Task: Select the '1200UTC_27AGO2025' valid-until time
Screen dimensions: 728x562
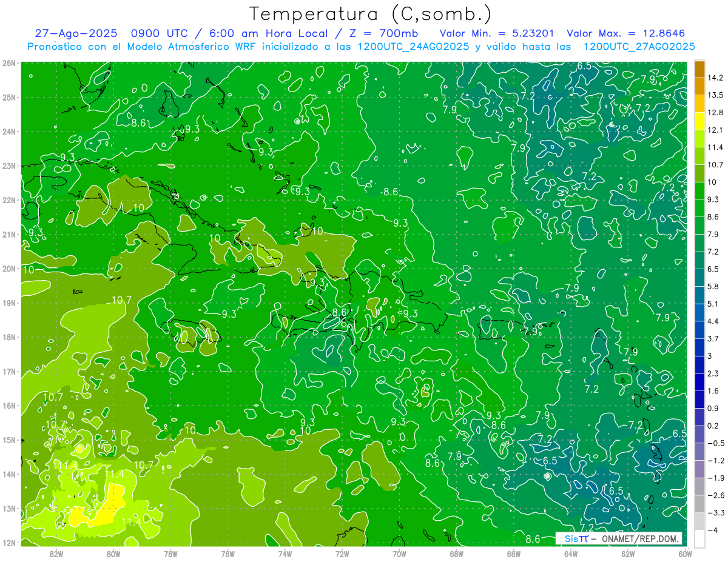Action: [x=639, y=47]
